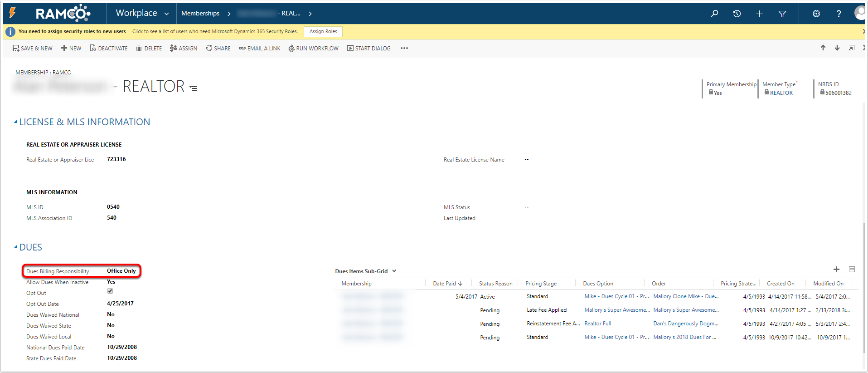
Task: Click the RAMCO logo
Action: (63, 13)
